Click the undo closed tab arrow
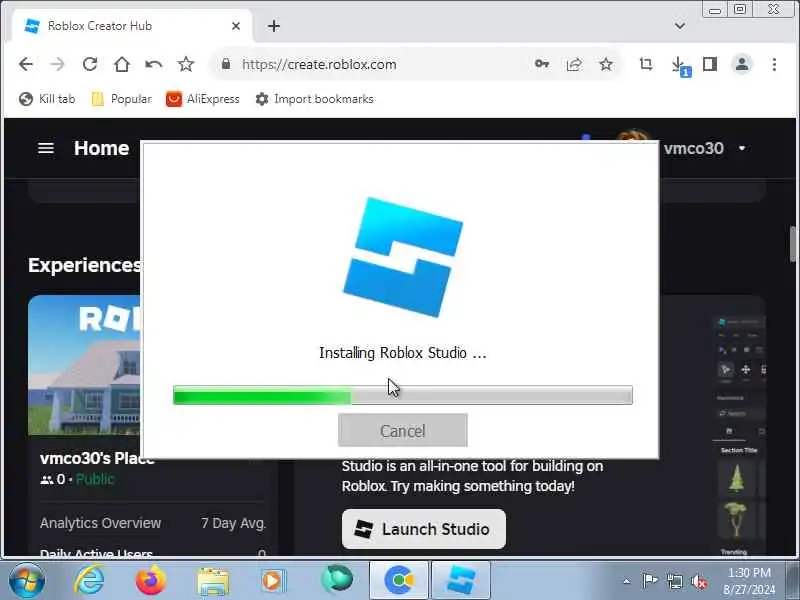This screenshot has width=800, height=600. pos(154,64)
